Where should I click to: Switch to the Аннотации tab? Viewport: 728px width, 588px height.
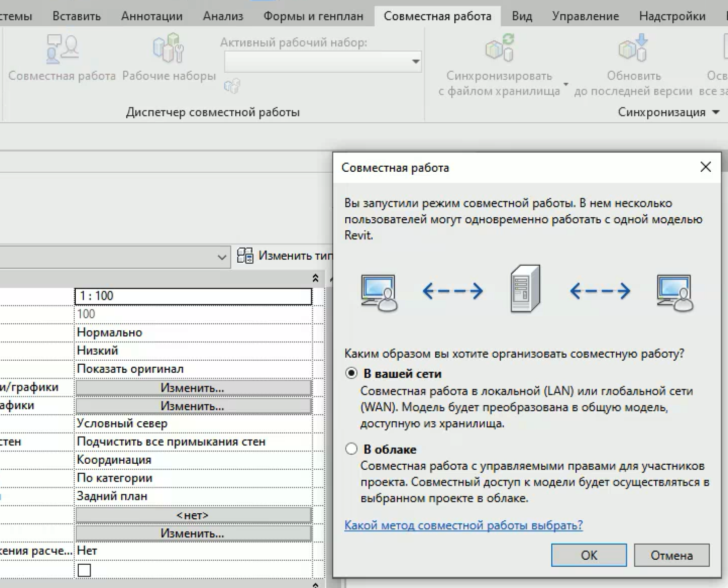point(151,16)
